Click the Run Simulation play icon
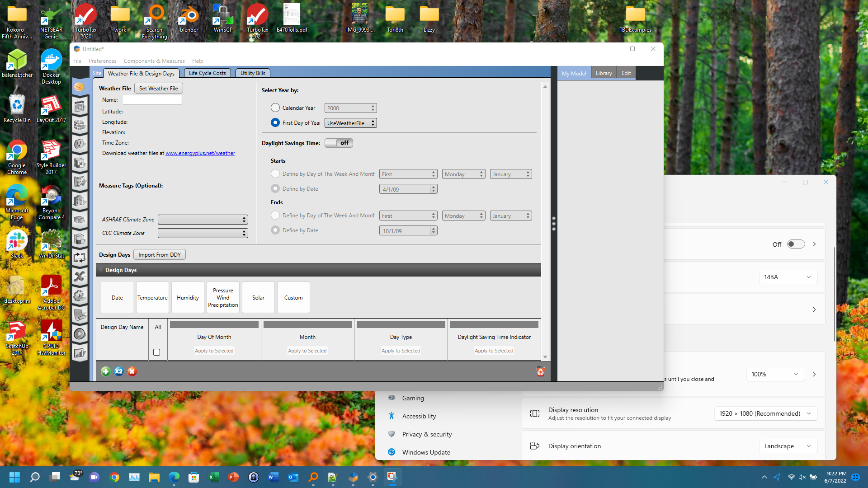This screenshot has width=868, height=488. 80,333
